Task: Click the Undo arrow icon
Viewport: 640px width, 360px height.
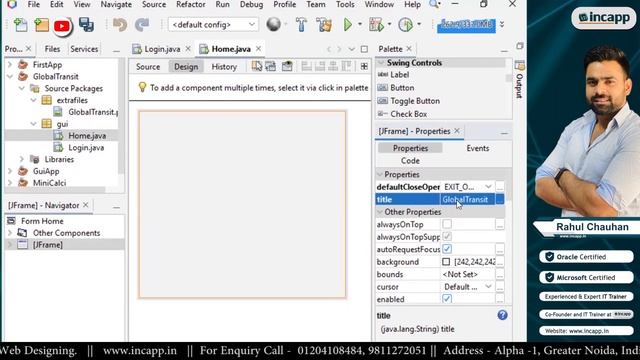Action: coord(120,25)
